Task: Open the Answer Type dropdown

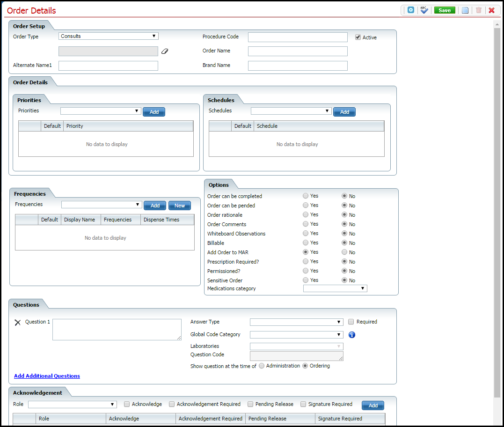Action: [x=296, y=322]
